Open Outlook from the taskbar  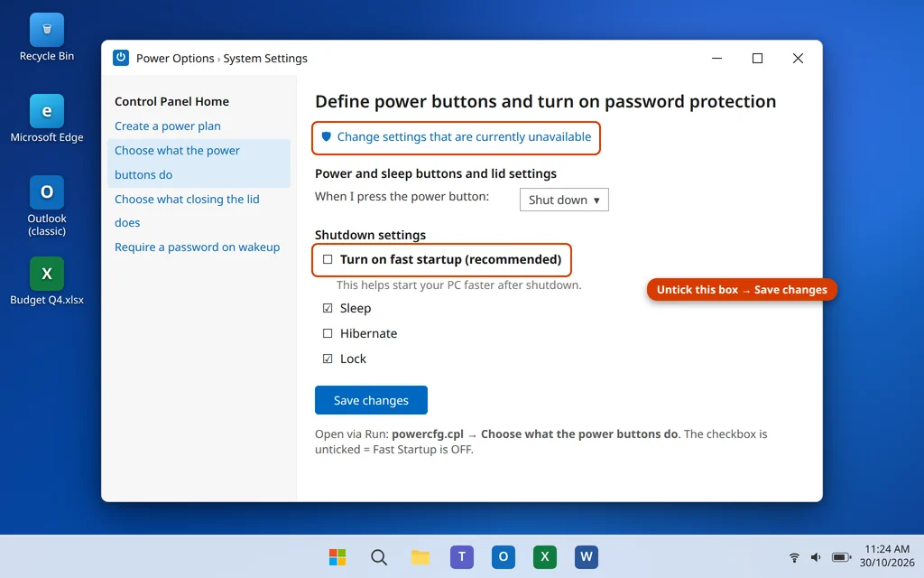(x=504, y=556)
